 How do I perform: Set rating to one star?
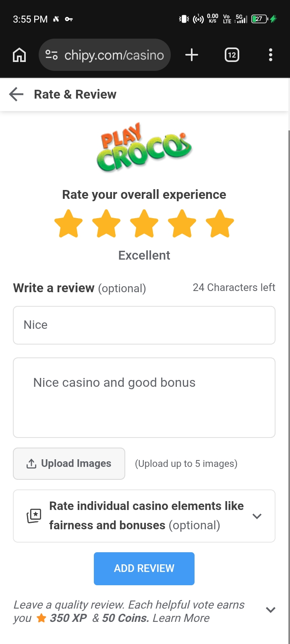point(68,223)
